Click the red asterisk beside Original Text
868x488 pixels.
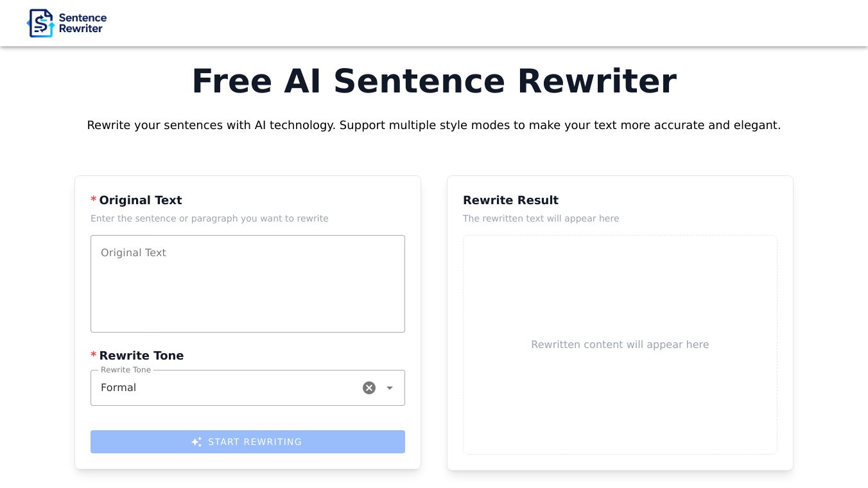pos(94,200)
